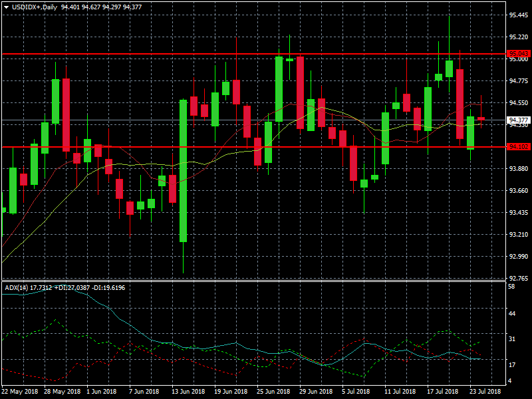This screenshot has width=532, height=399.
Task: Click the current price label 94.377
Action: [x=518, y=120]
